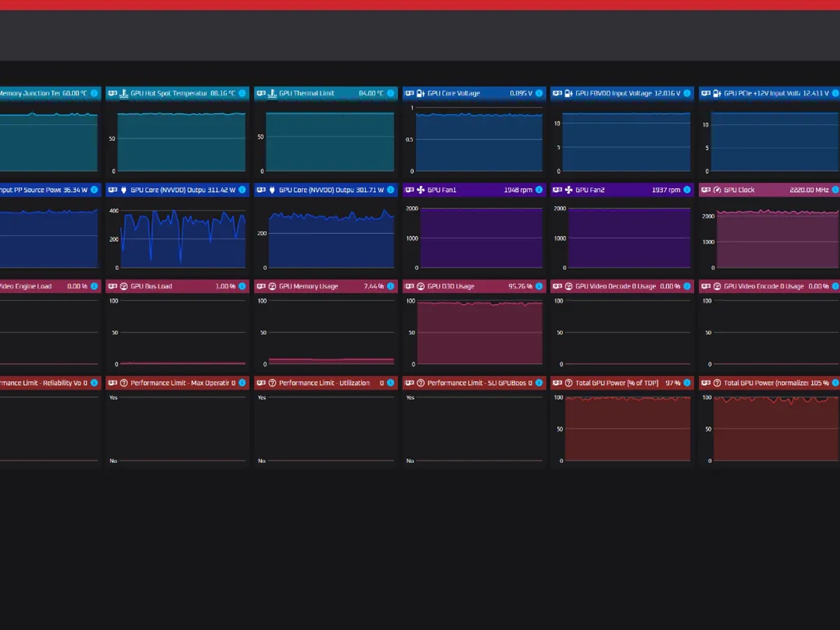
Task: Click the gauge icon beside GPU Clock
Action: [717, 190]
